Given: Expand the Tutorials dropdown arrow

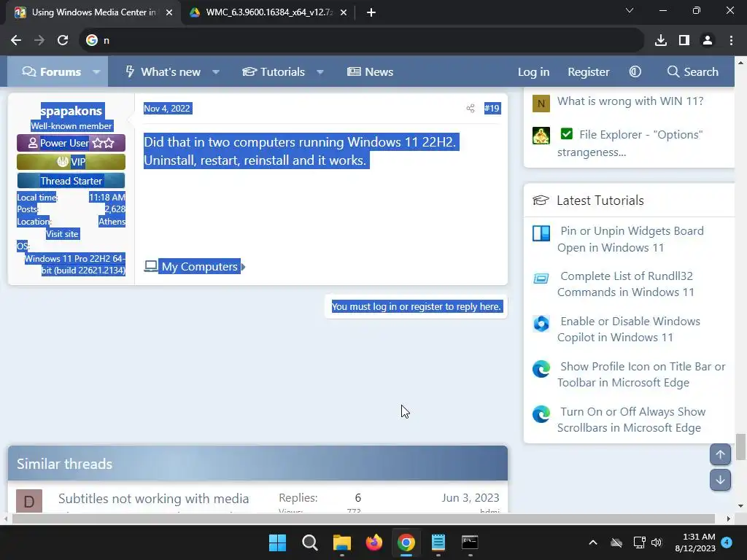Looking at the screenshot, I should pyautogui.click(x=320, y=72).
